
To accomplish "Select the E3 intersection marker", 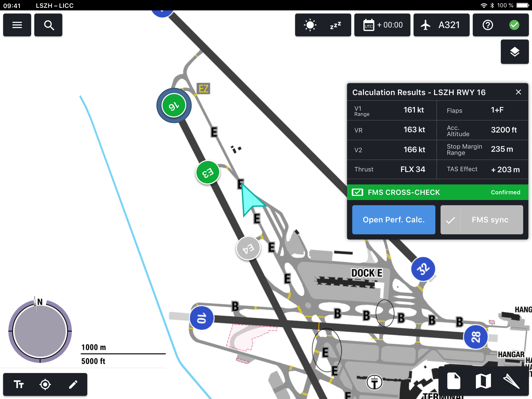I will click(208, 172).
